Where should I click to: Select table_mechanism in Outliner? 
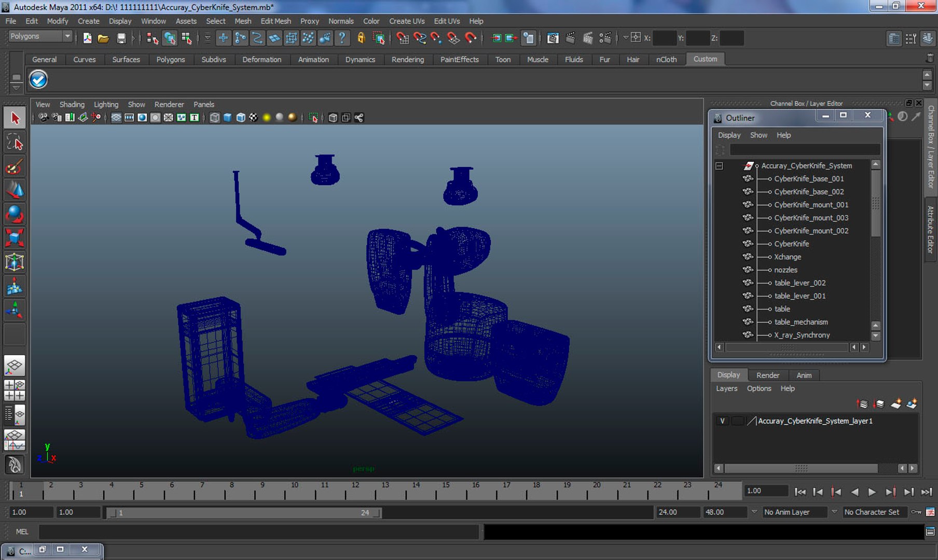coord(801,322)
